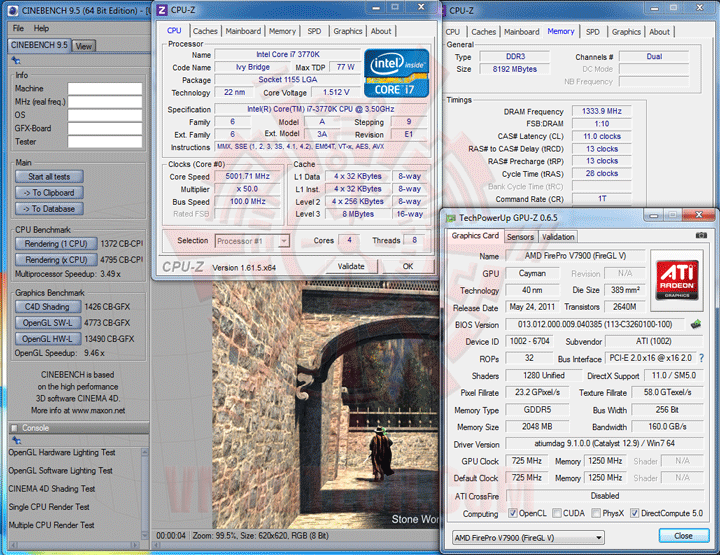The width and height of the screenshot is (720, 555).
Task: Click the DRAM Frequency 1333.9 MHz value
Action: click(602, 111)
